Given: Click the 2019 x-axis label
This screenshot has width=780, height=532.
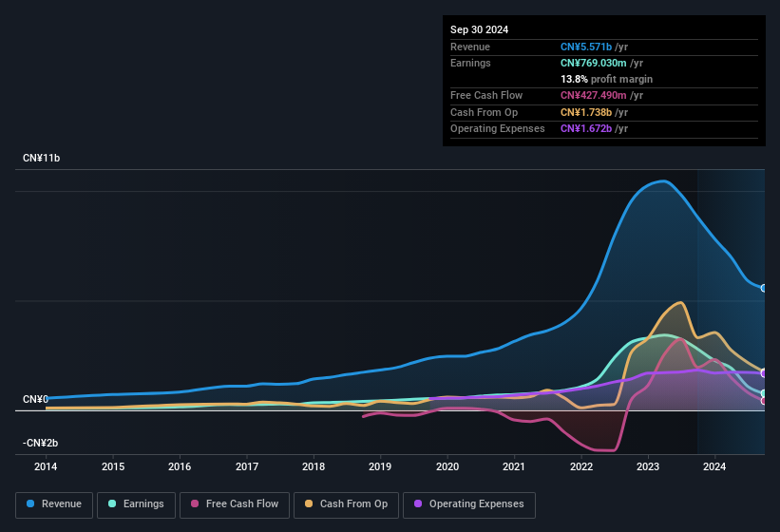Looking at the screenshot, I should pyautogui.click(x=380, y=466).
